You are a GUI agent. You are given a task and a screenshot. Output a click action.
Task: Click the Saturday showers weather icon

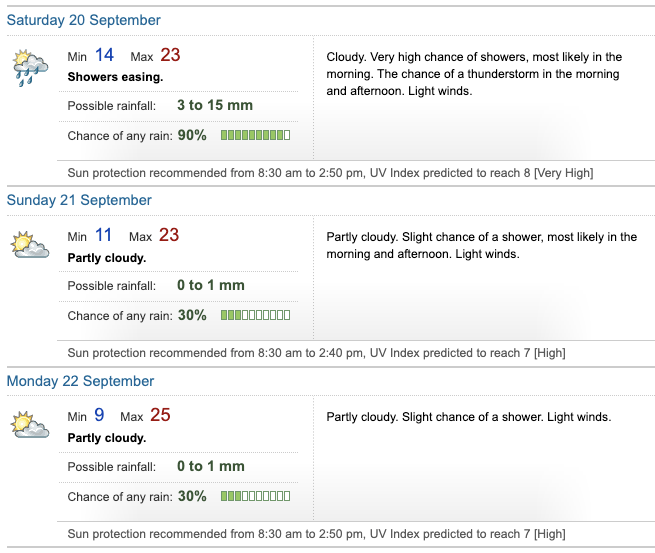pos(31,68)
